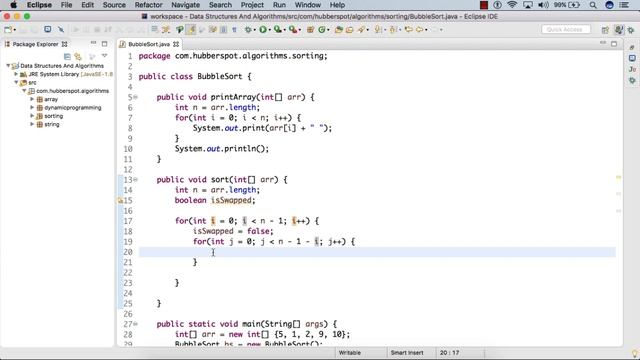This screenshot has width=640, height=360.
Task: Open the Window menu
Action: (x=308, y=5)
